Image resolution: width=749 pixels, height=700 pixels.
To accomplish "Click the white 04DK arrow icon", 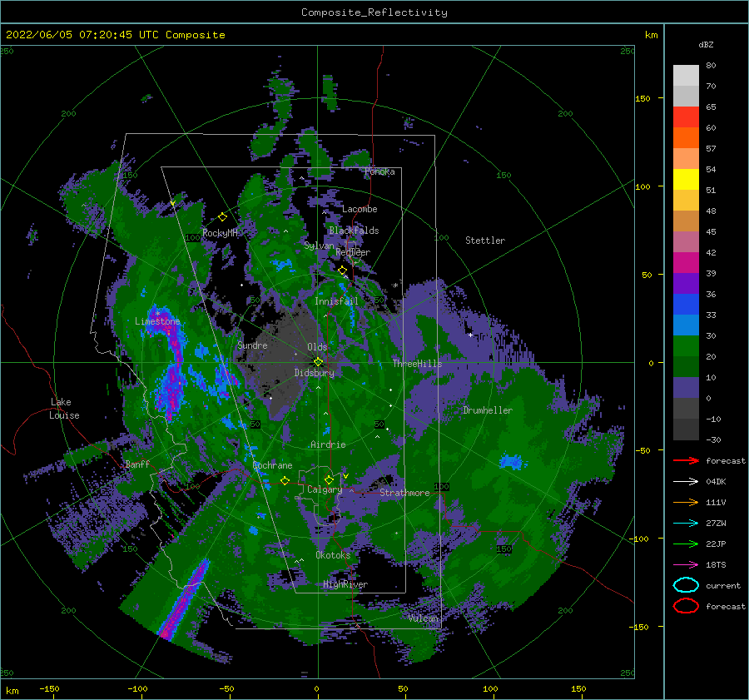I will [686, 482].
